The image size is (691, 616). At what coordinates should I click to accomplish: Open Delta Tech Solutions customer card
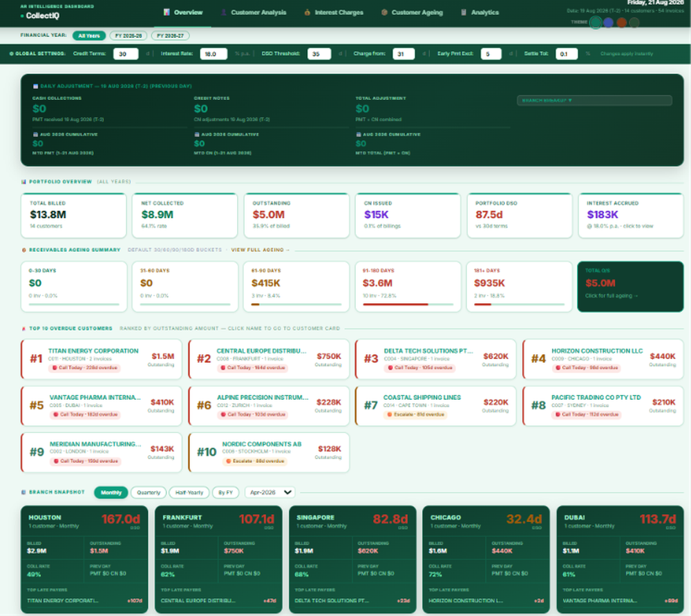pos(436,359)
